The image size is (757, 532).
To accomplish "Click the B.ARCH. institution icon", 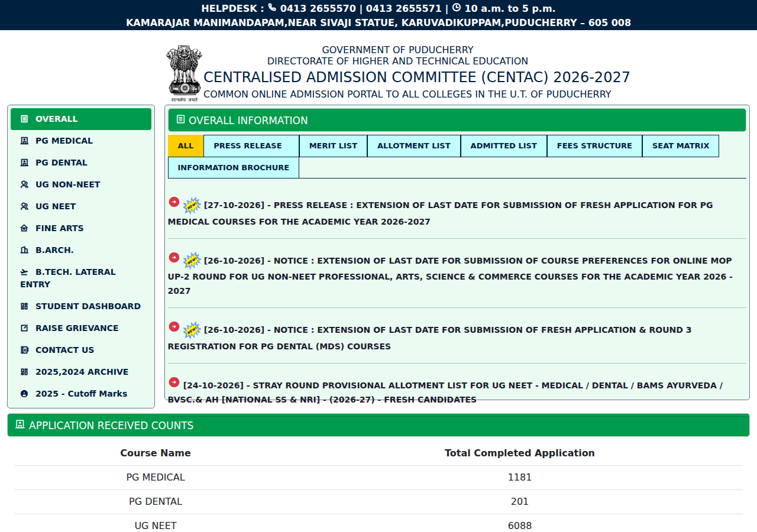I will click(24, 250).
